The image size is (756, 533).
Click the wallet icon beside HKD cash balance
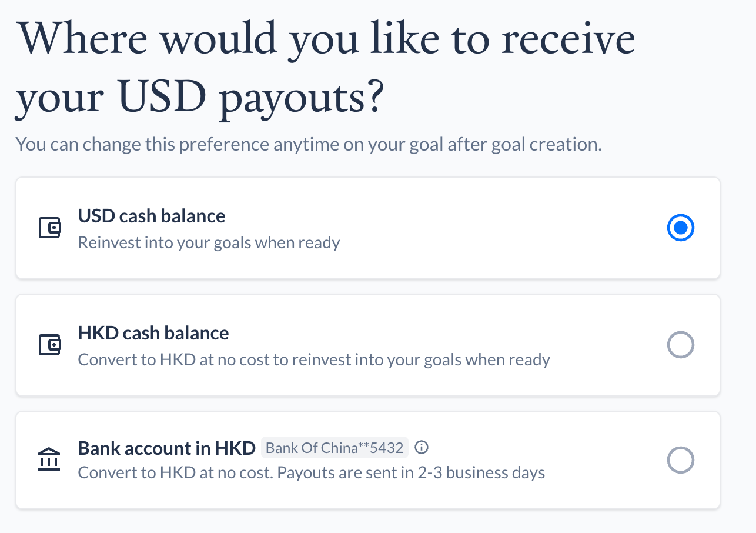click(50, 345)
